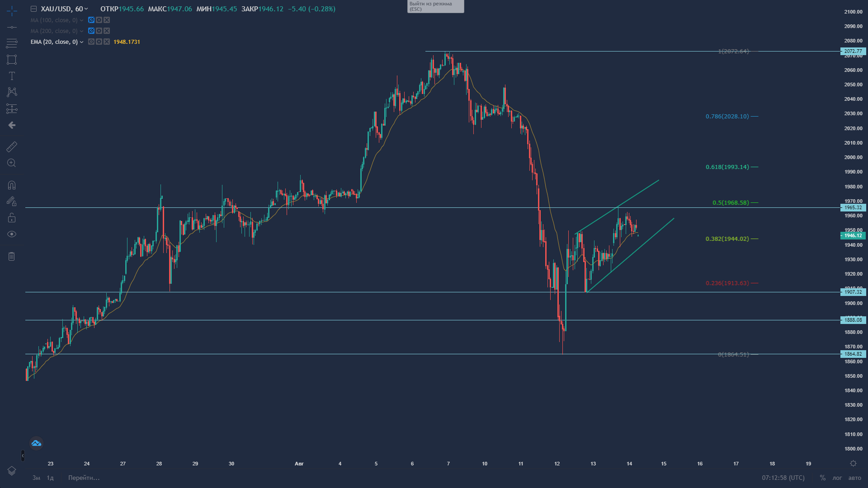Remove the EMA 20 indicator
The width and height of the screenshot is (868, 488).
107,42
